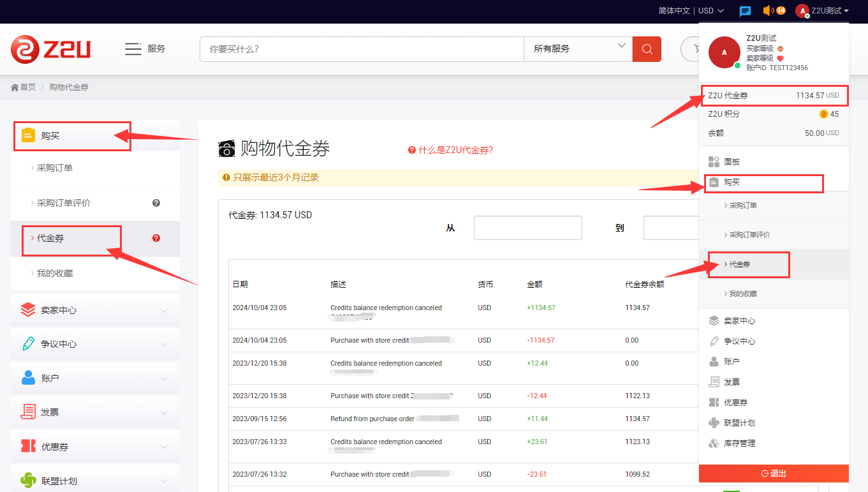The height and width of the screenshot is (492, 868).
Task: Click the red help icon beside 代金券
Action: pyautogui.click(x=156, y=238)
